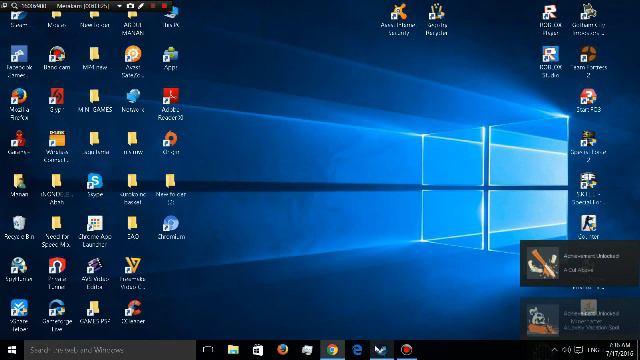
Task: Take a screenshot with the Bandicam camera icon
Action: tap(130, 6)
